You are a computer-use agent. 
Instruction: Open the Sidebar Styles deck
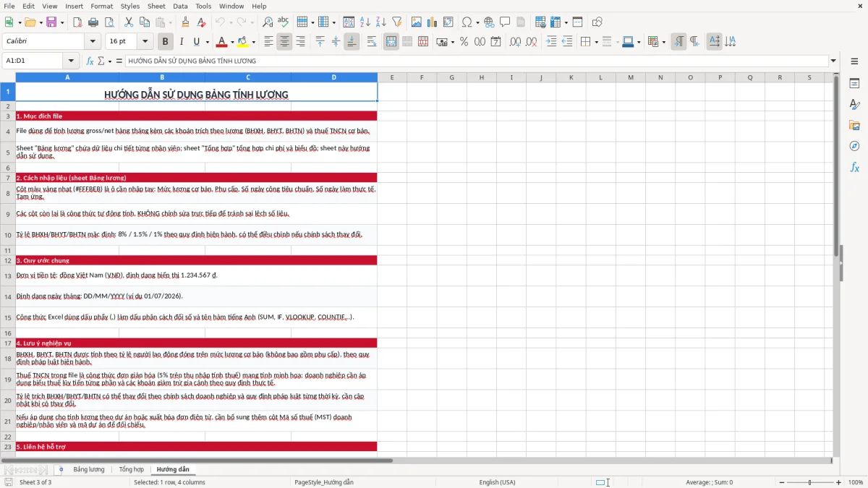point(854,104)
